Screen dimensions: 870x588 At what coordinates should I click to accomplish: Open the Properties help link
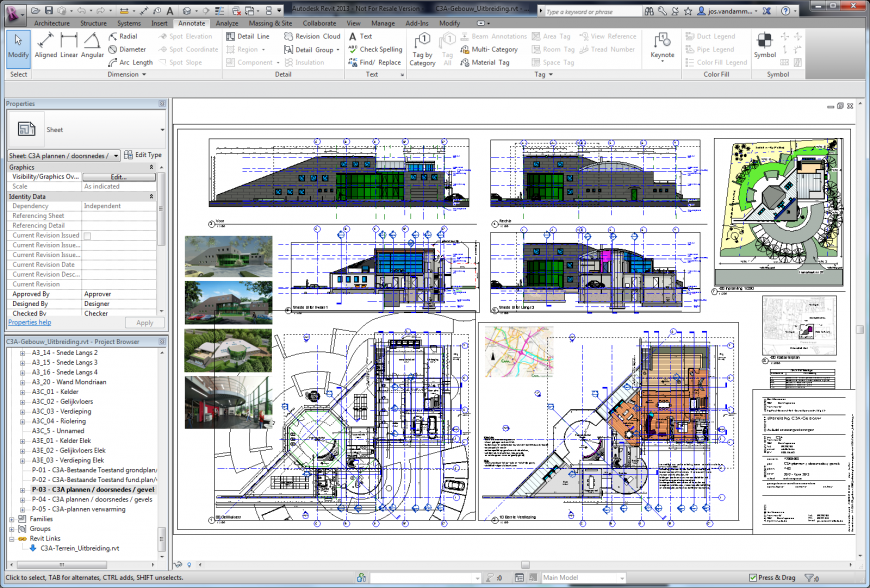pyautogui.click(x=30, y=322)
